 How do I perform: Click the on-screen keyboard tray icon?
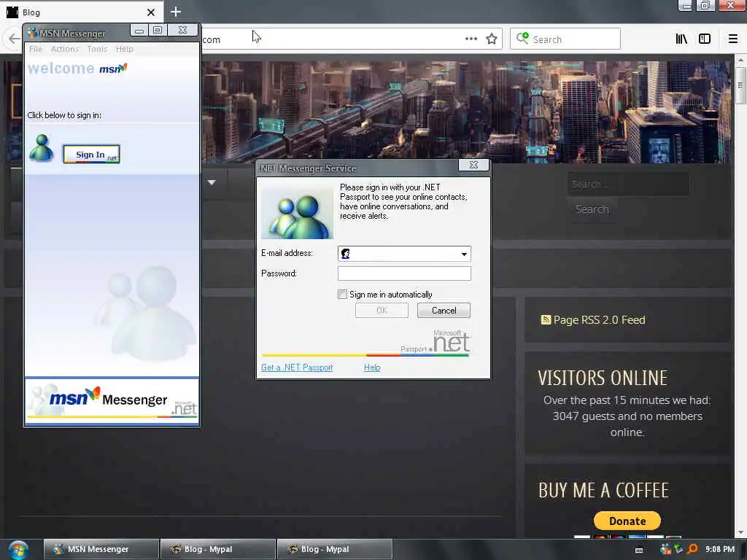pos(639,550)
